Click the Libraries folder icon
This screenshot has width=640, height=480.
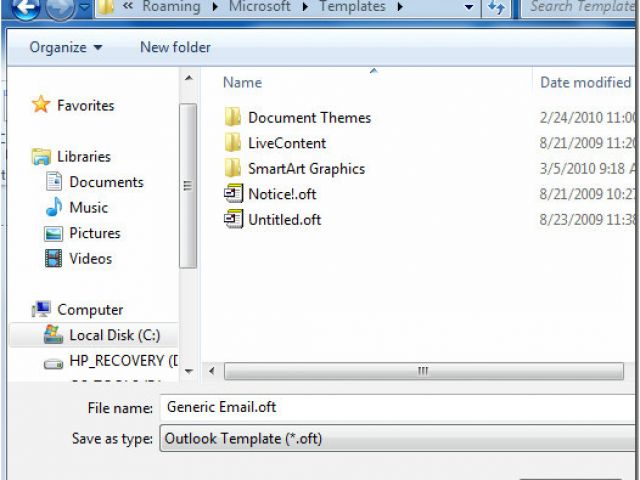pyautogui.click(x=41, y=157)
